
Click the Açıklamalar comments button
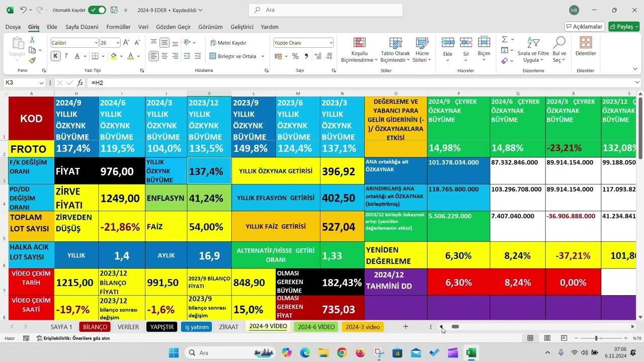point(584,26)
